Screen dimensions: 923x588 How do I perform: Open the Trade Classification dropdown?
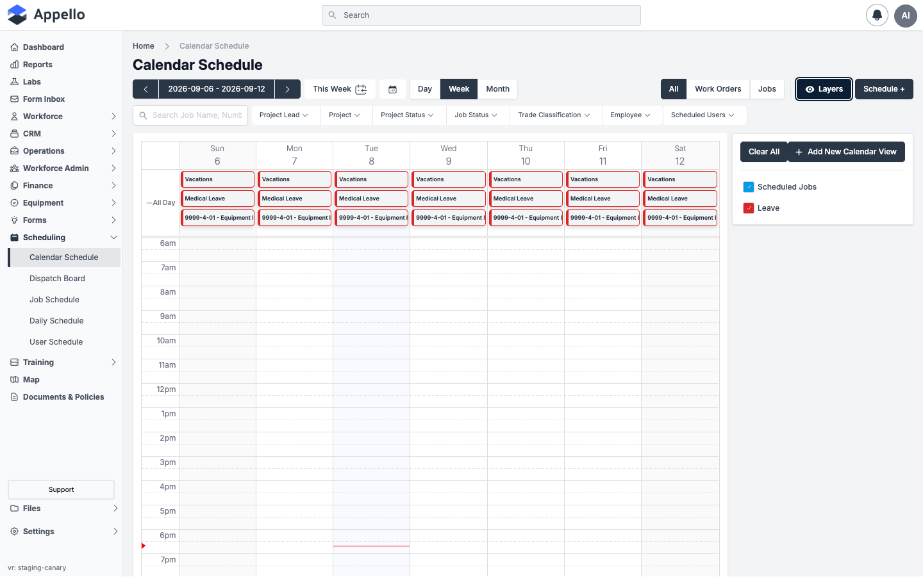click(554, 115)
